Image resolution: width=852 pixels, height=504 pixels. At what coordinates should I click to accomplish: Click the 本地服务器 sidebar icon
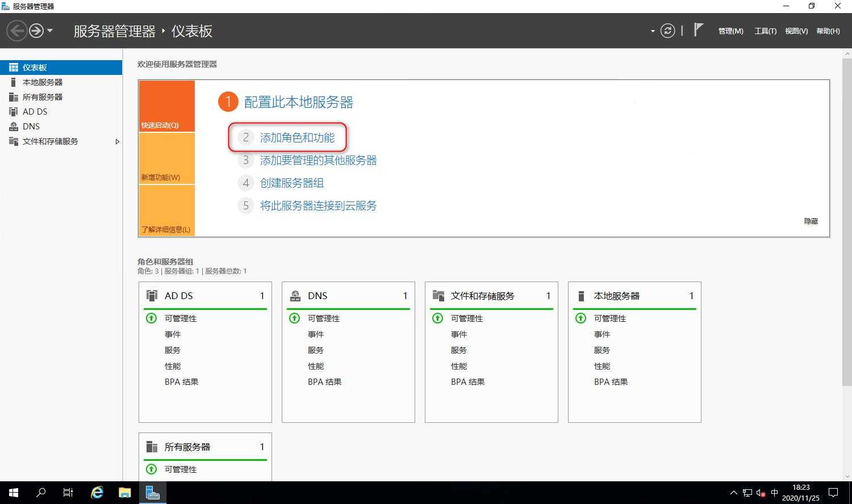click(14, 82)
